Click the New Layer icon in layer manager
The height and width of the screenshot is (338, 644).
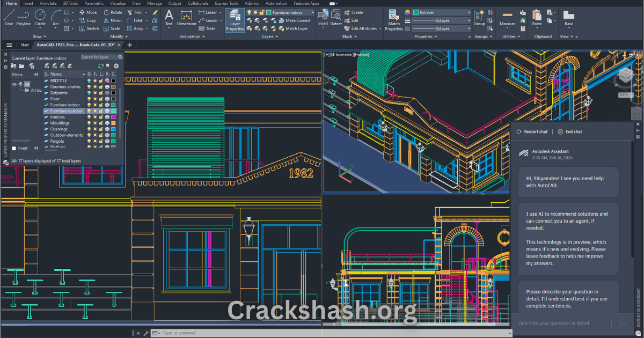47,65
